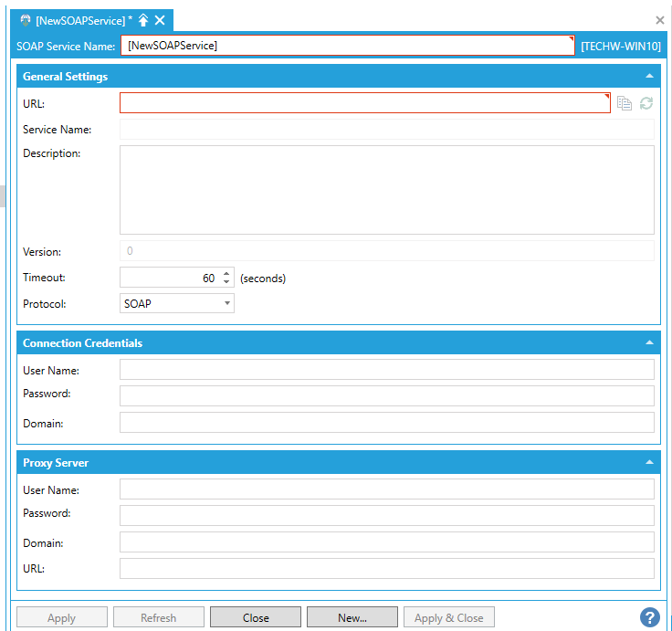Collapse the Proxy Server section

click(649, 463)
